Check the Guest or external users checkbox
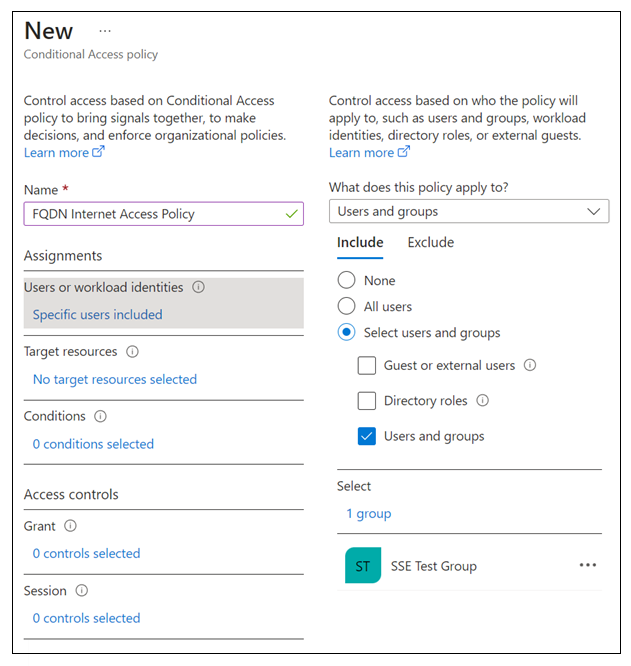Viewport: 631px width, 666px height. click(367, 365)
